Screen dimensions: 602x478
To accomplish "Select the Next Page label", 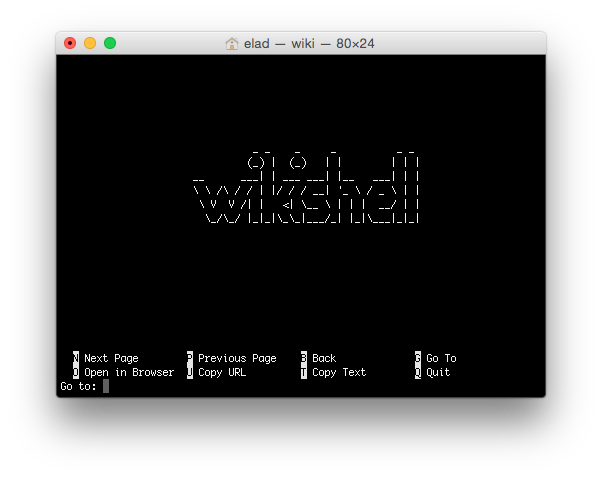I will point(111,358).
